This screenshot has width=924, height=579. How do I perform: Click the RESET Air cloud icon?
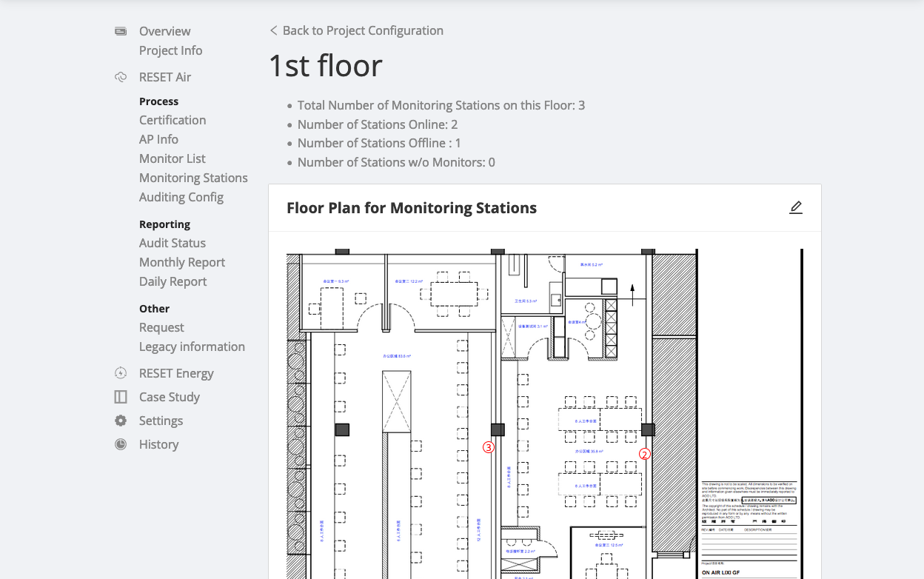[x=121, y=77]
